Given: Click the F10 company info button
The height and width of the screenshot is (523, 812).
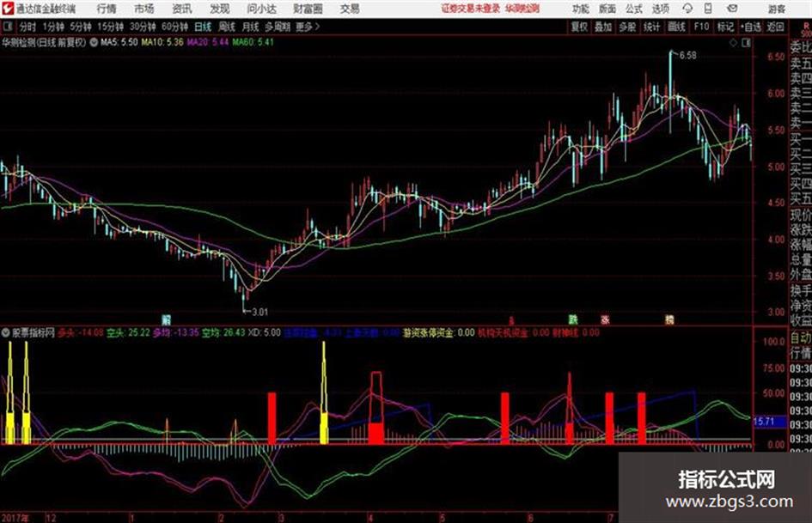Looking at the screenshot, I should pos(701,27).
